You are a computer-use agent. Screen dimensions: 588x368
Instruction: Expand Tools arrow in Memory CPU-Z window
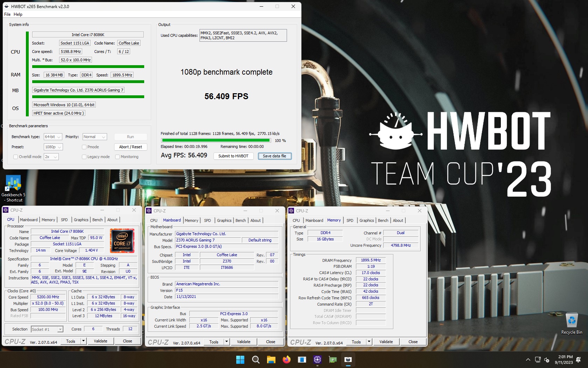(369, 342)
